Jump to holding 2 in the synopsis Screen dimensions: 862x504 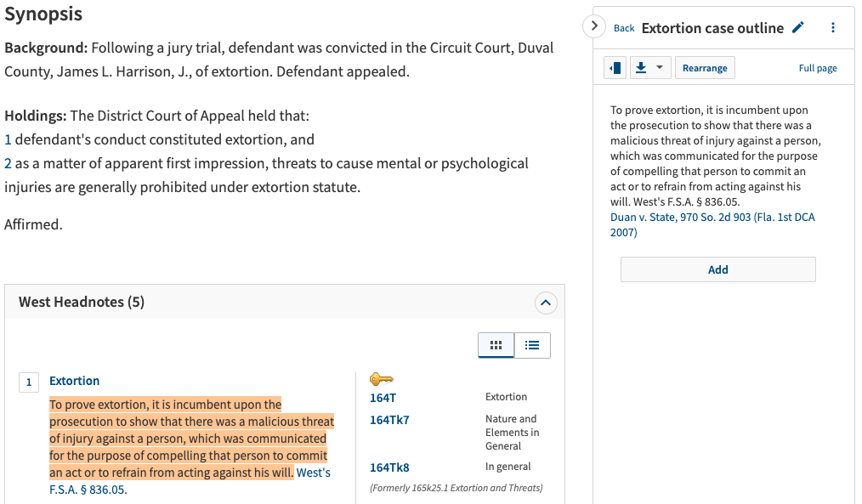[x=8, y=163]
